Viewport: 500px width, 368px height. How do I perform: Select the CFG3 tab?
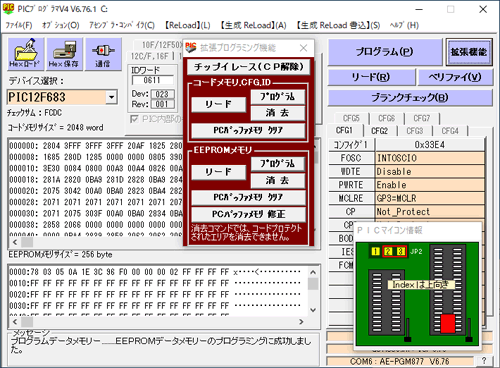tap(415, 131)
